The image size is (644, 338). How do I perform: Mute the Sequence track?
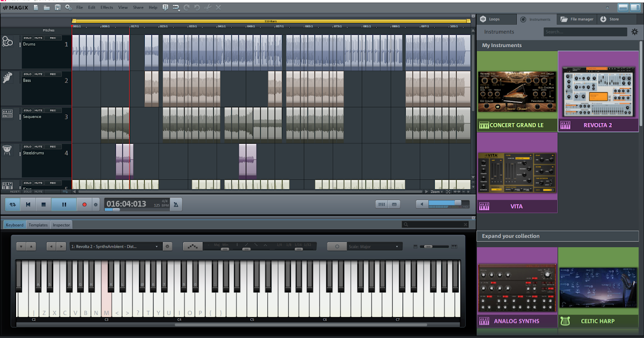[x=39, y=110]
